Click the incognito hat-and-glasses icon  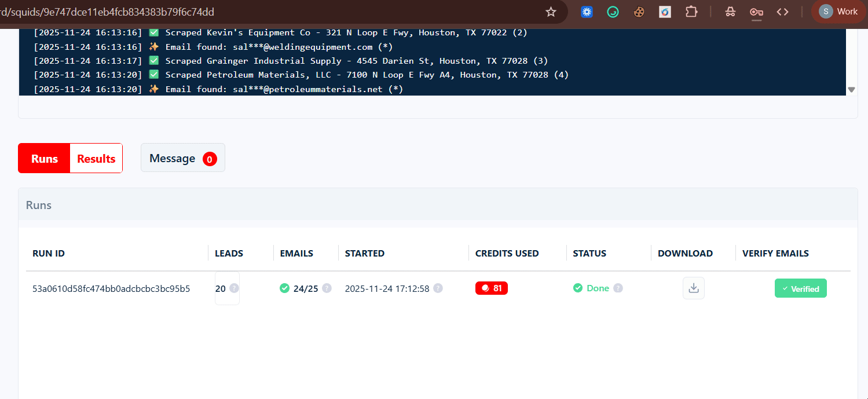pyautogui.click(x=730, y=12)
